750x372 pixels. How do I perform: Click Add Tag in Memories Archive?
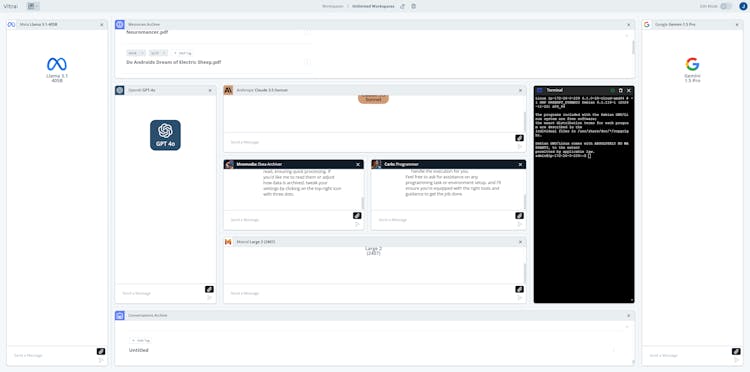coord(183,53)
